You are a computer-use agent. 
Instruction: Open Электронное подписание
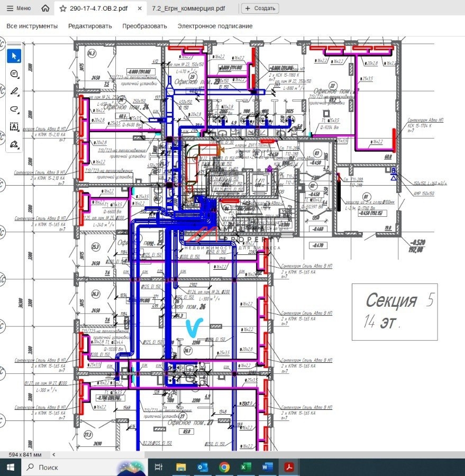click(215, 26)
